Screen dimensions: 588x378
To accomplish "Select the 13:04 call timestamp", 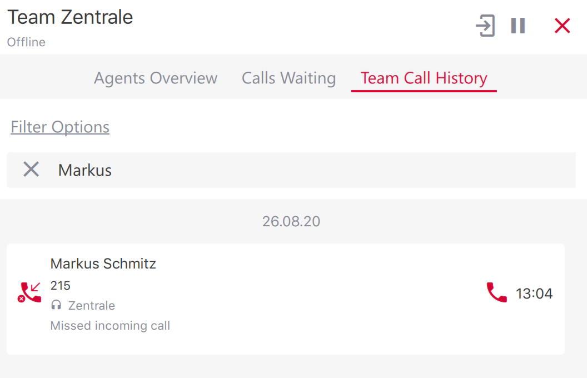I will click(534, 294).
